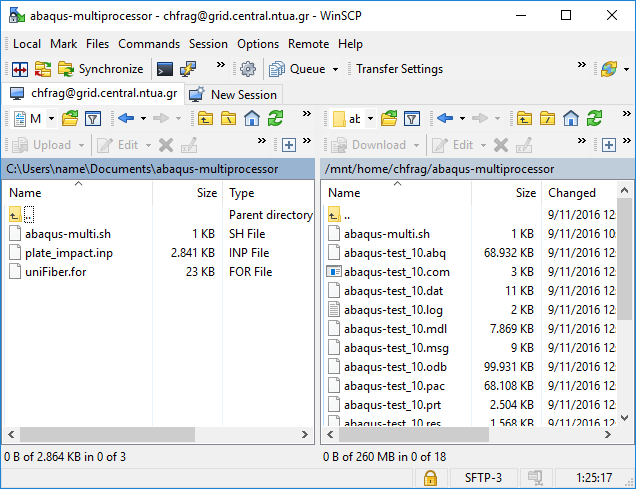
Task: Click the local Parent Directory icon
Action: (205, 119)
